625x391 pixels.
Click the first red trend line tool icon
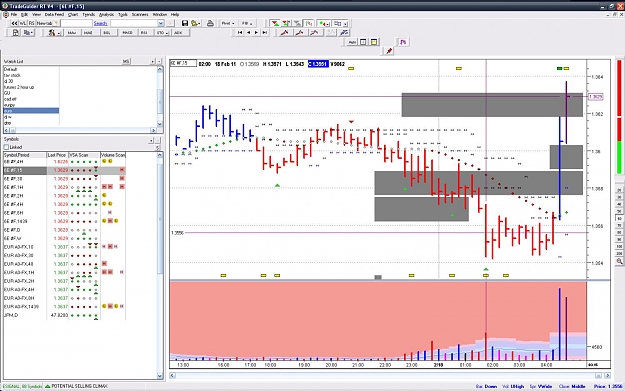coord(285,33)
